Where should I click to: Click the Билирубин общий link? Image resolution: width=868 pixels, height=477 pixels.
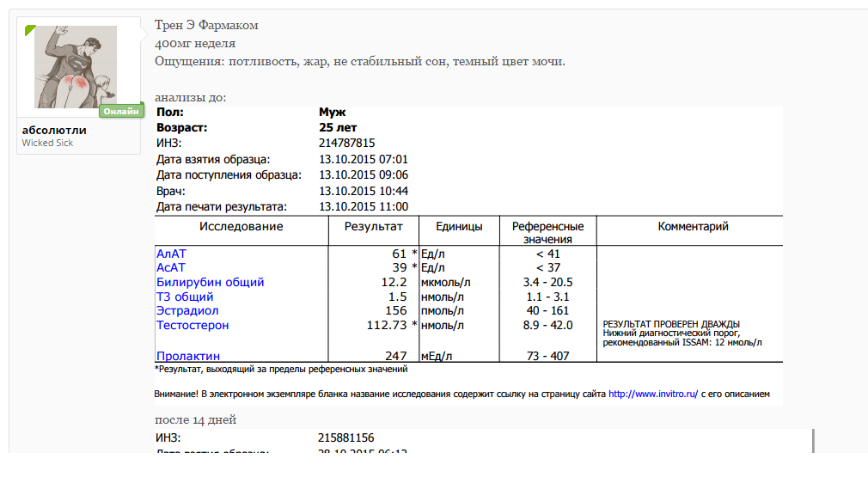(x=210, y=282)
